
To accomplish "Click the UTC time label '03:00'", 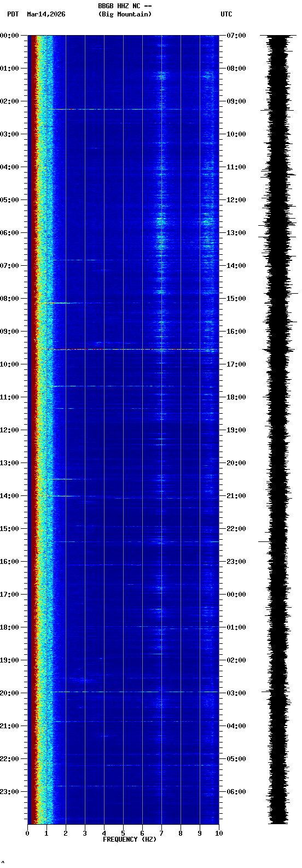I will point(236,693).
